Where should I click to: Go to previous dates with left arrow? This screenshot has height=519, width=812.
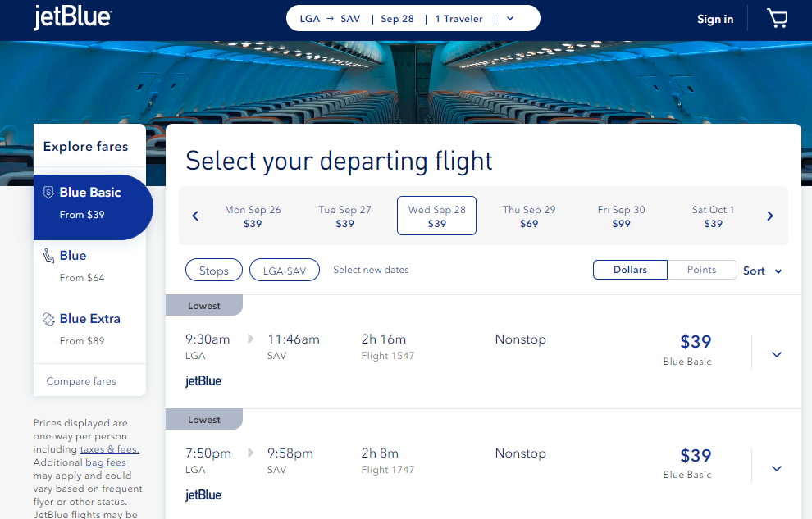click(195, 216)
